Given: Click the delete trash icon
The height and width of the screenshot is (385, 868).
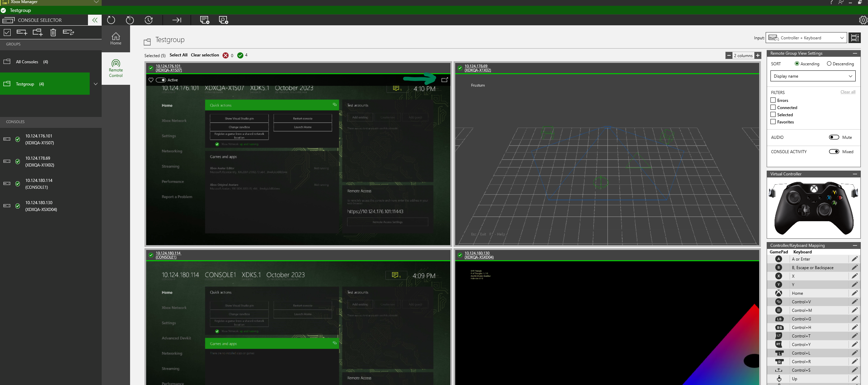Looking at the screenshot, I should click(53, 32).
